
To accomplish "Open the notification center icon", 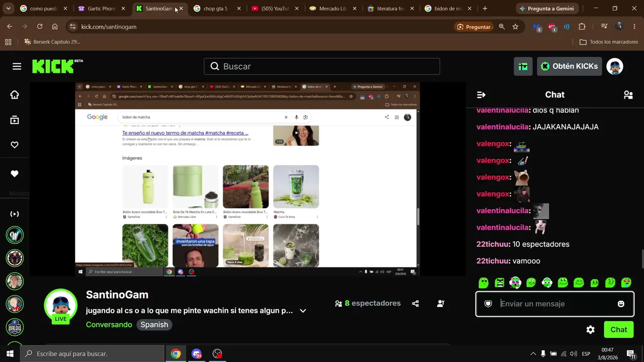I will [x=631, y=353].
